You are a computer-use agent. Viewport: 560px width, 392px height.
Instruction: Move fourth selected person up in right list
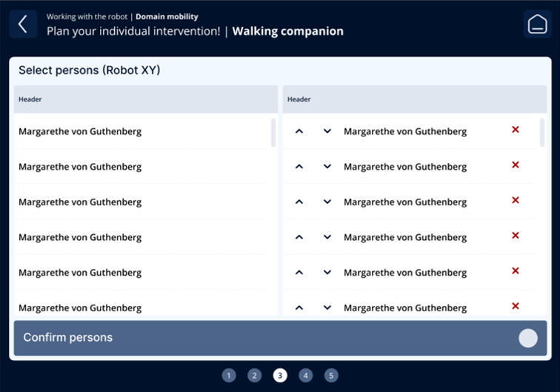[299, 238]
